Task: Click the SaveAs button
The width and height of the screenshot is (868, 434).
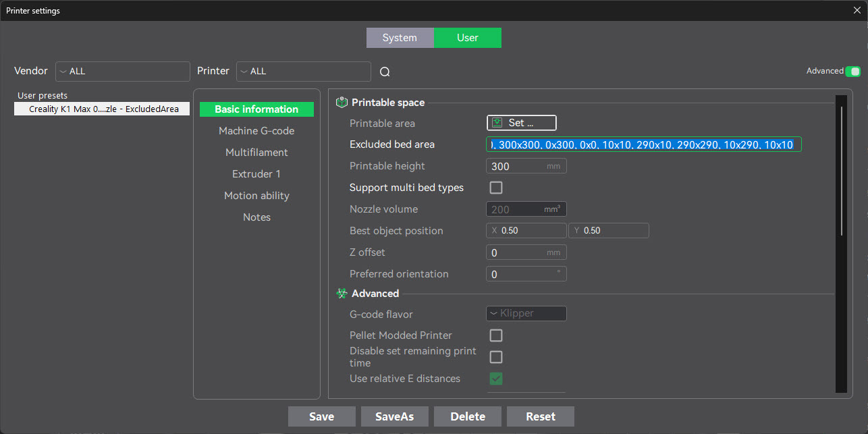Action: (x=394, y=416)
